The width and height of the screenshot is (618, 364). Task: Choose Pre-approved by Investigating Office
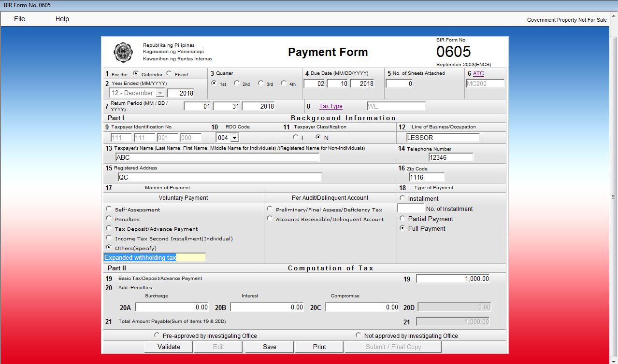157,334
